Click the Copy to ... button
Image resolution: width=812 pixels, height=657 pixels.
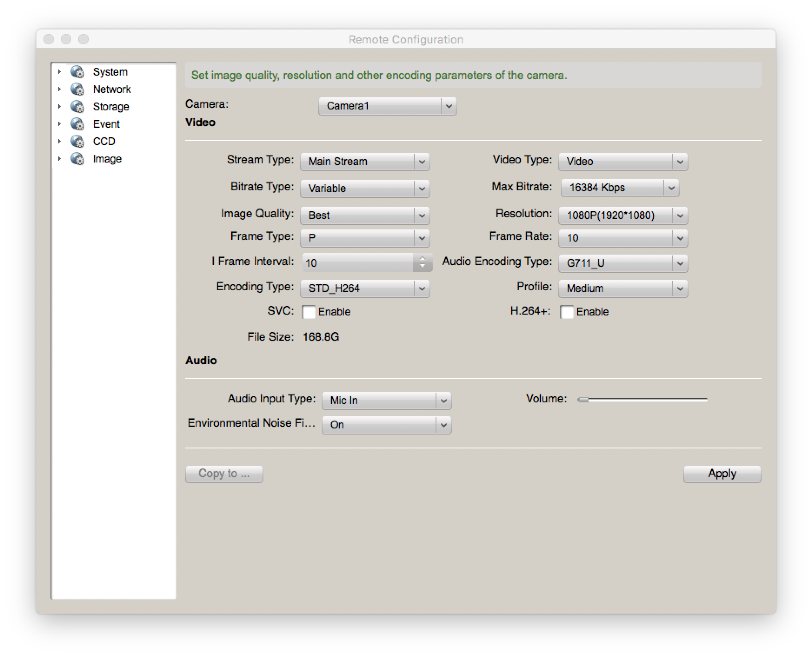[224, 474]
